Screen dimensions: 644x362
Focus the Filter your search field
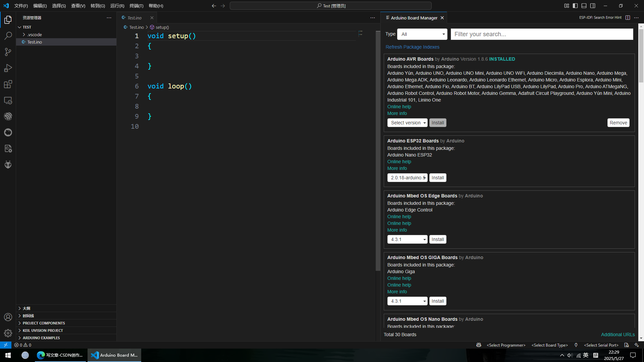pos(542,34)
